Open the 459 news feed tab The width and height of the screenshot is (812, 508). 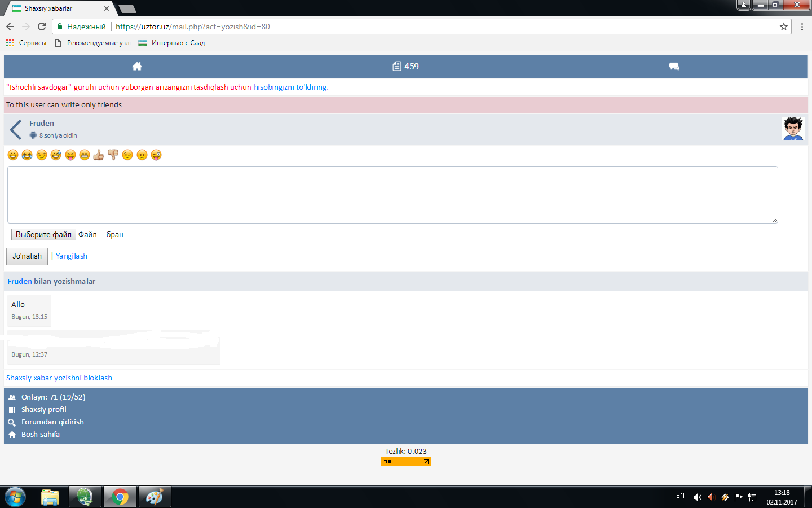tap(405, 67)
